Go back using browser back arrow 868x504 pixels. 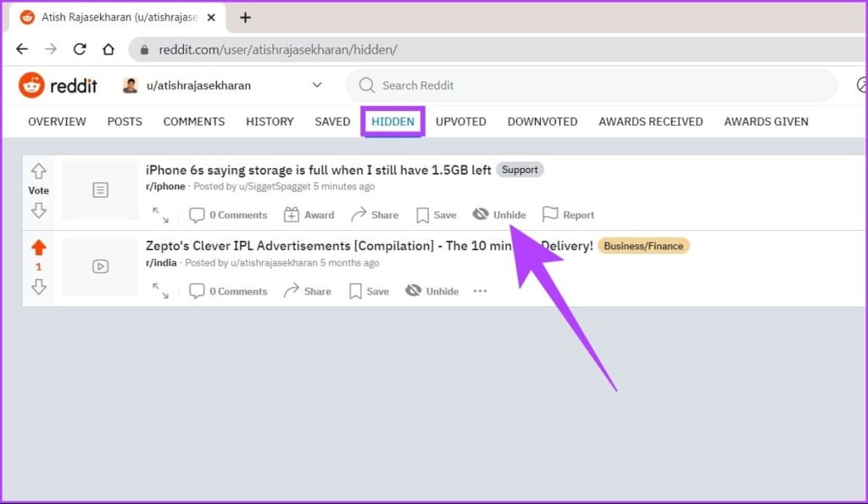[x=22, y=49]
